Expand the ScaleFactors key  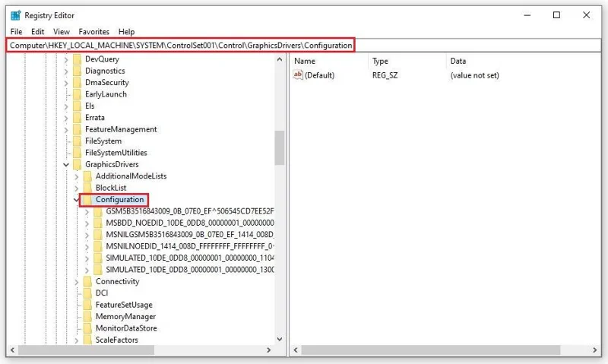pyautogui.click(x=77, y=340)
